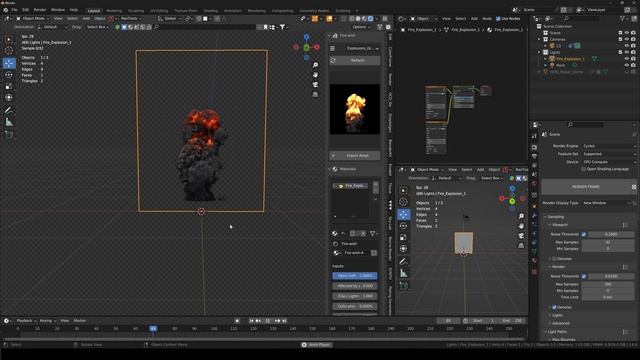The image size is (640, 360).
Task: Click the Render Frame button
Action: (x=586, y=187)
